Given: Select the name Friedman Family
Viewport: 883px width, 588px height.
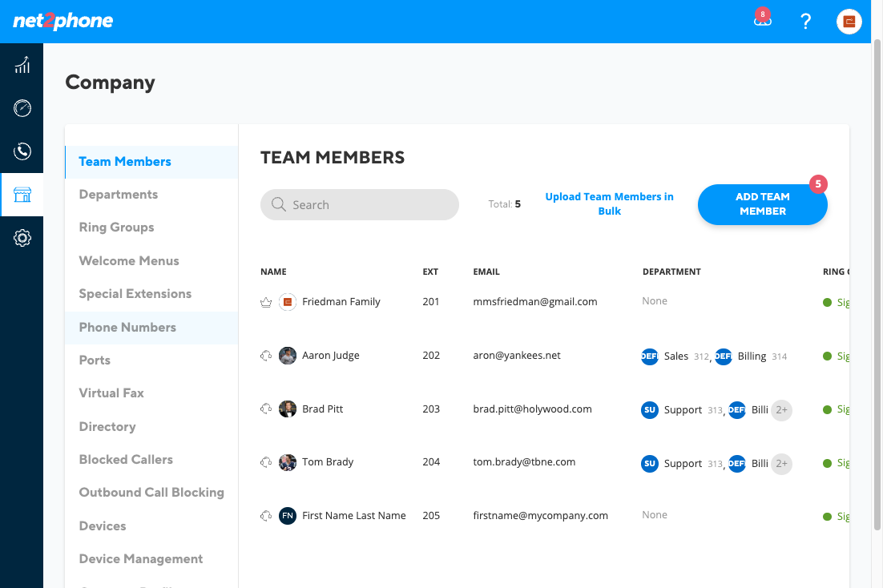Looking at the screenshot, I should (x=341, y=302).
